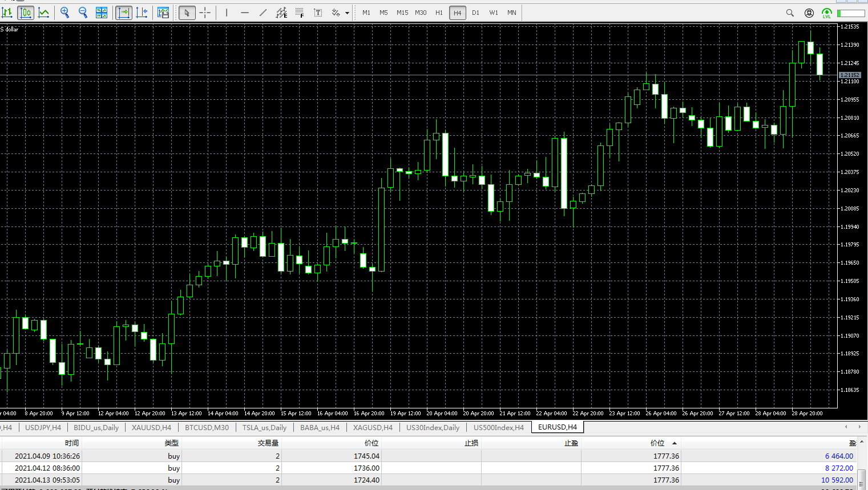Insert arrow shapes object

tap(336, 13)
